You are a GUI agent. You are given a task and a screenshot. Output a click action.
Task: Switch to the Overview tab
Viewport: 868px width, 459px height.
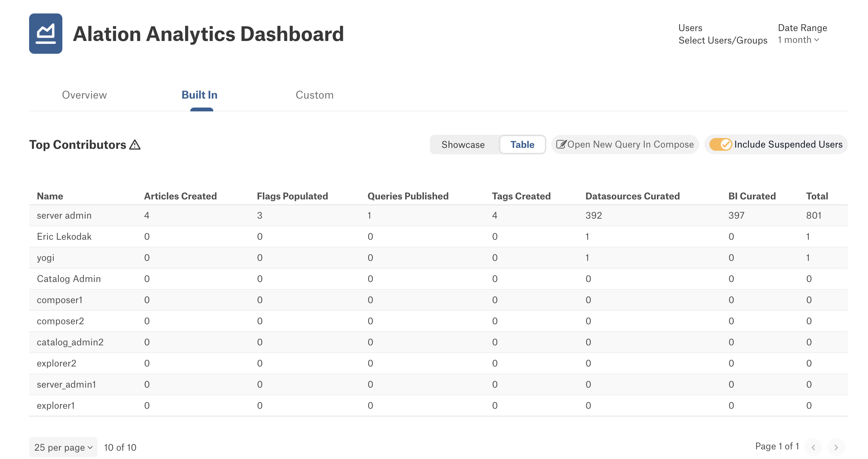pos(84,95)
